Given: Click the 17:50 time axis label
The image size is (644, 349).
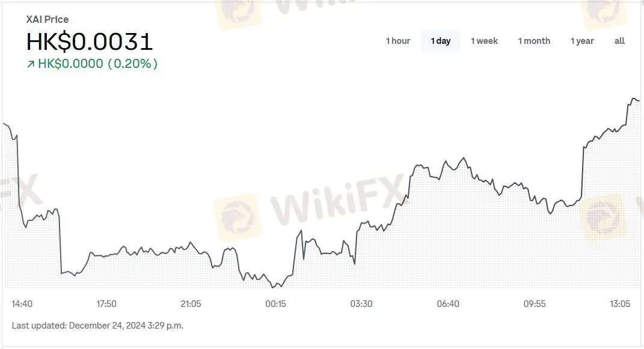Looking at the screenshot, I should pos(106,304).
